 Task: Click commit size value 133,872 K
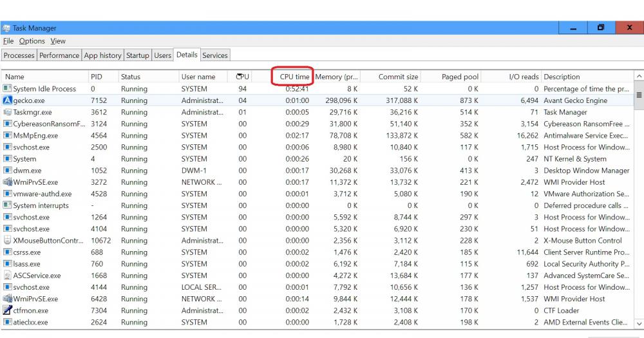[x=402, y=136]
